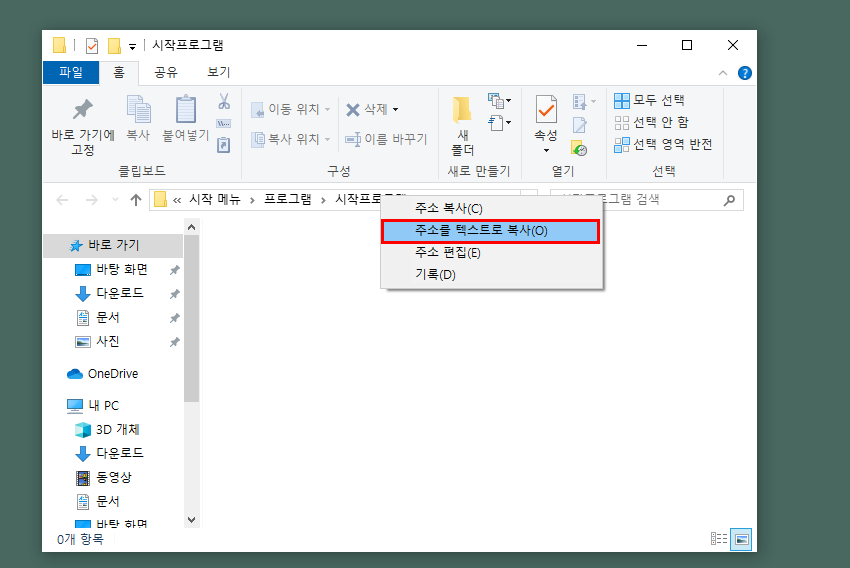The image size is (850, 568).
Task: Click the paste shortcut icon
Action: pos(224,145)
